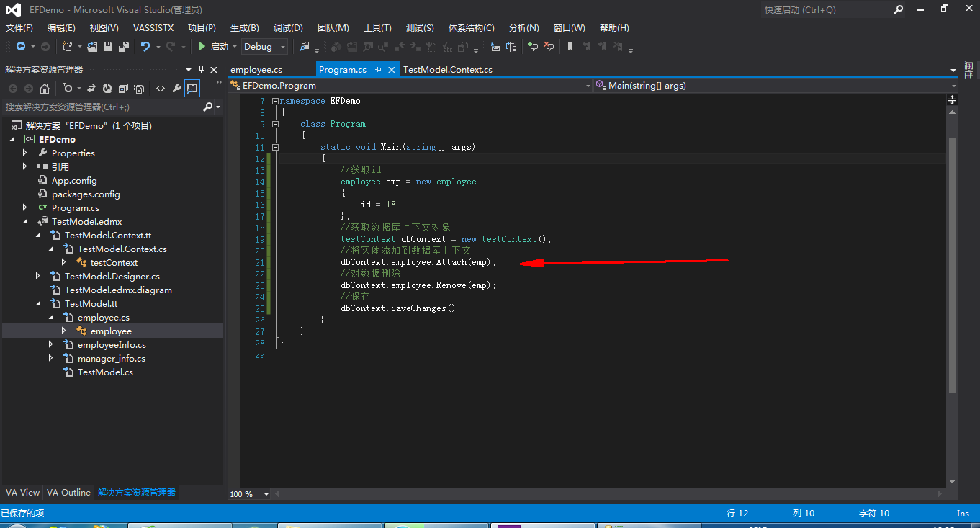Open the 工具(T) menu
The height and width of the screenshot is (528, 980).
point(377,28)
